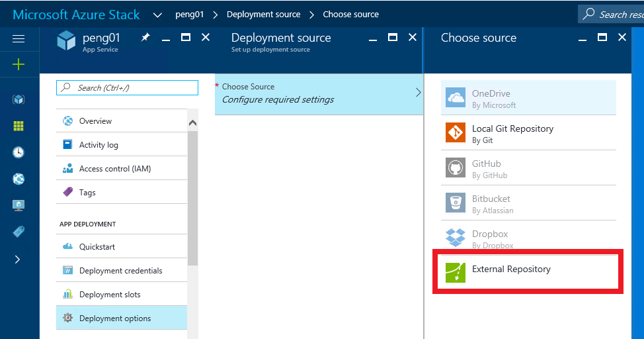Click the Activity log book icon

[x=67, y=144]
